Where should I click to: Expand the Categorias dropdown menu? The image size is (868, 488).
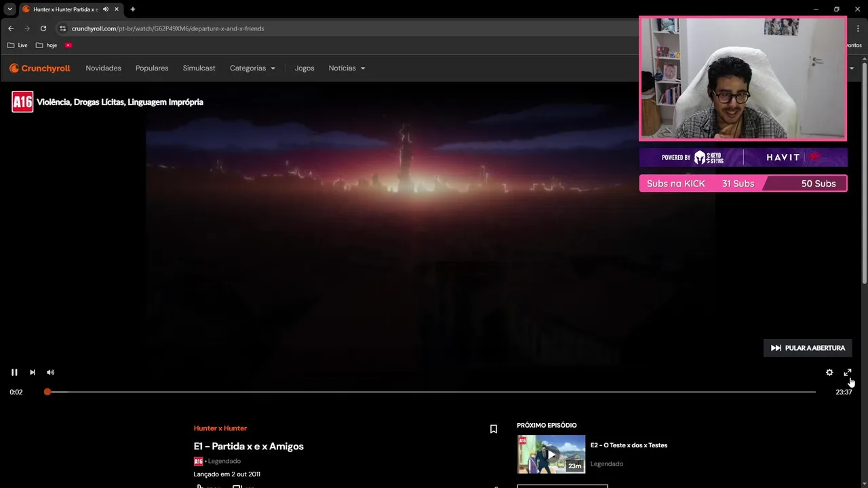click(x=252, y=68)
